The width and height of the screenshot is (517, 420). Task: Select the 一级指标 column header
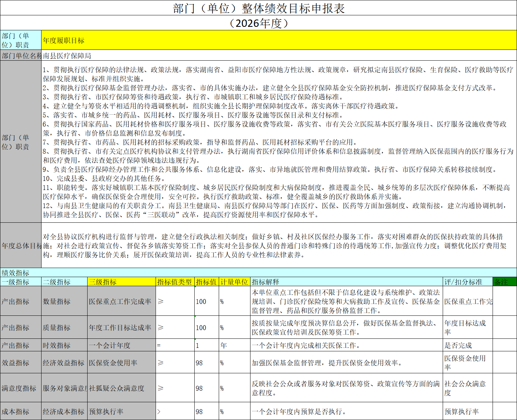point(21,282)
